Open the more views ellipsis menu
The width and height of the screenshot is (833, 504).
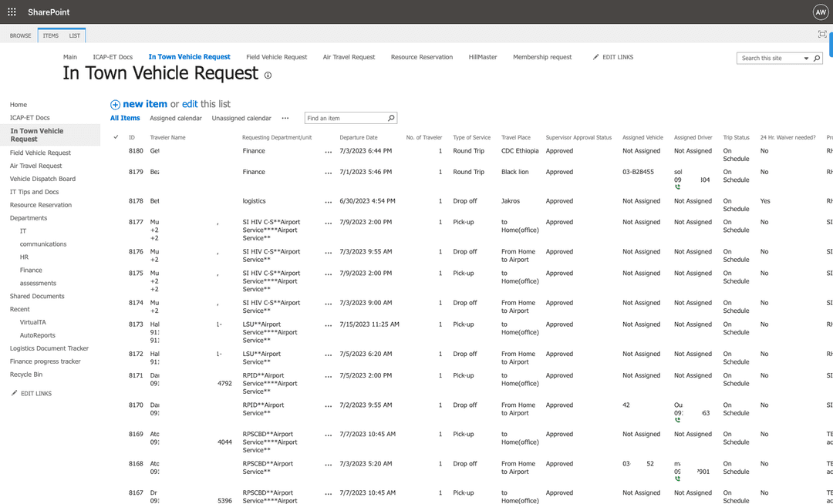click(285, 119)
